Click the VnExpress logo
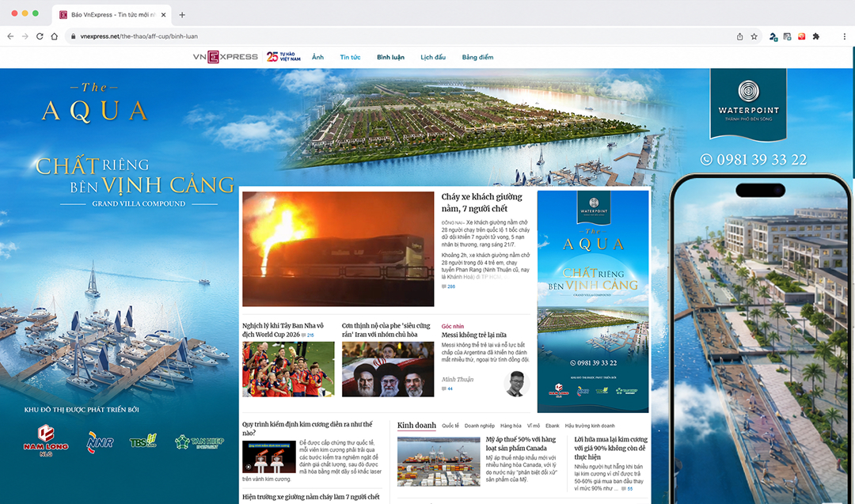This screenshot has width=855, height=504. [x=225, y=57]
